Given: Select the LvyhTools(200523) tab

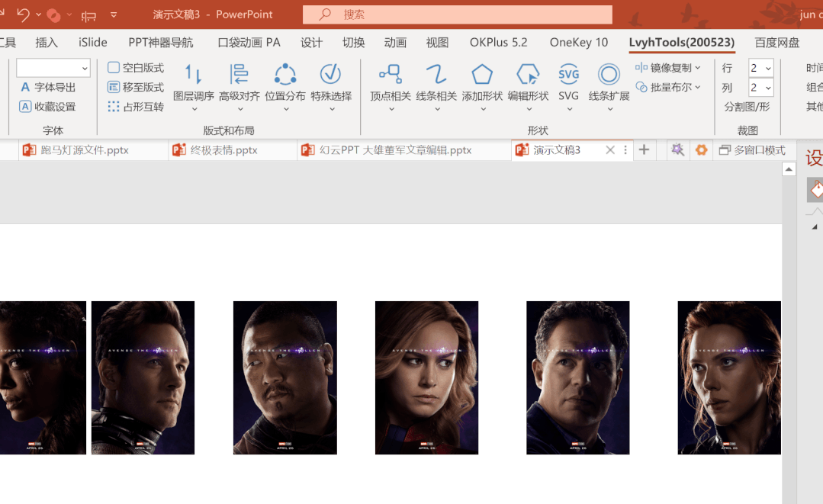Looking at the screenshot, I should click(x=682, y=43).
